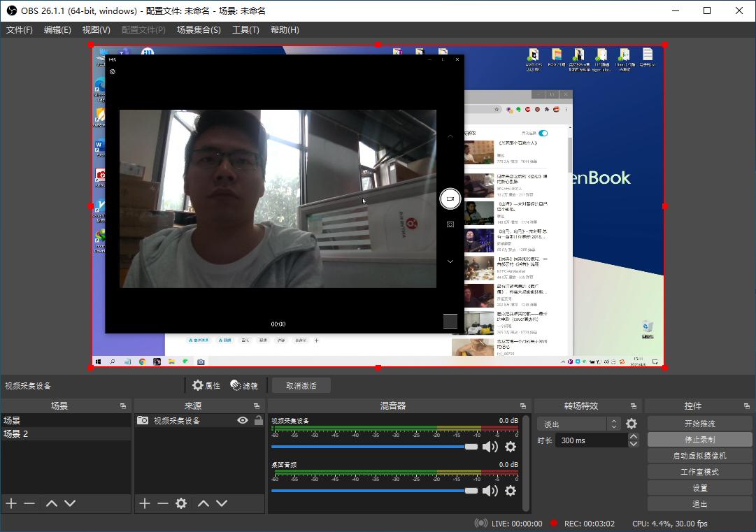Open settings gear for 桌面音频 audio
The height and width of the screenshot is (532, 756).
tap(511, 491)
